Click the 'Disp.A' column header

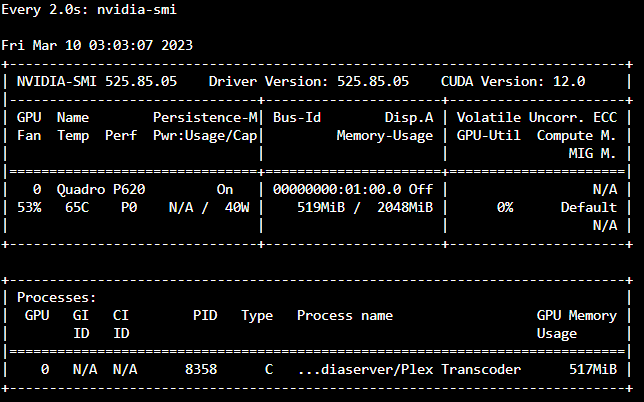pyautogui.click(x=409, y=118)
